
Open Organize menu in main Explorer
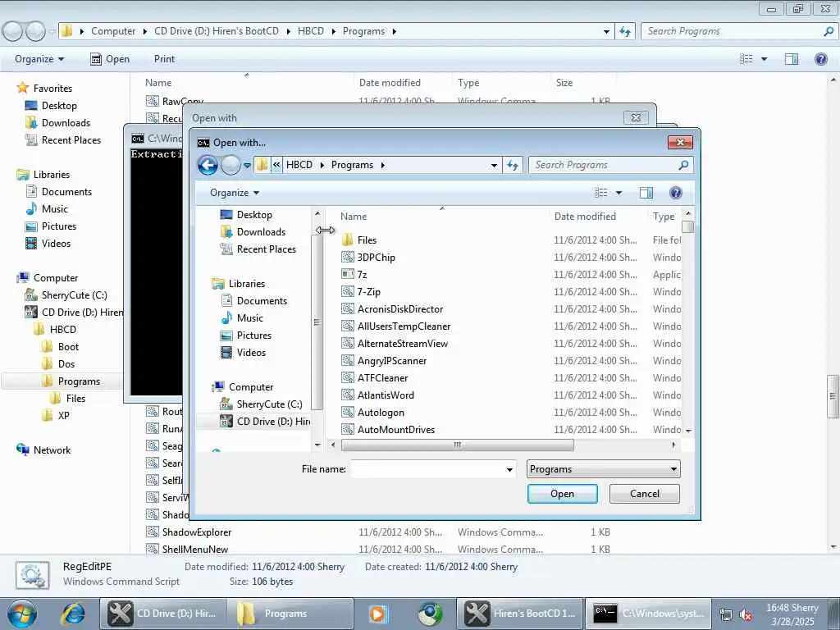[x=39, y=59]
